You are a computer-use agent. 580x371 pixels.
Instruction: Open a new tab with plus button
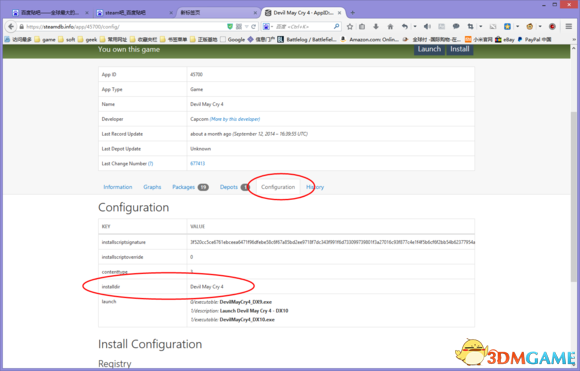pyautogui.click(x=353, y=13)
